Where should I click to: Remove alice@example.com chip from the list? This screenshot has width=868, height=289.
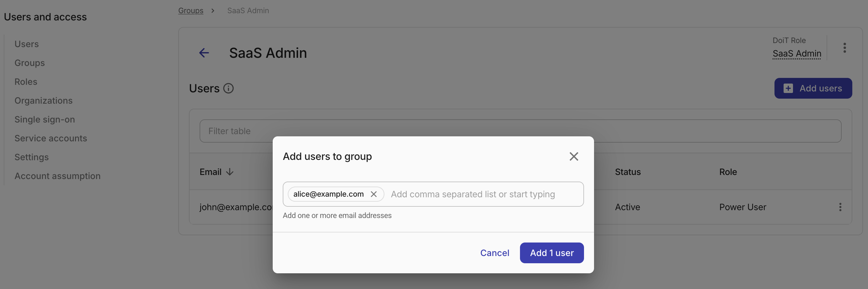click(x=373, y=194)
